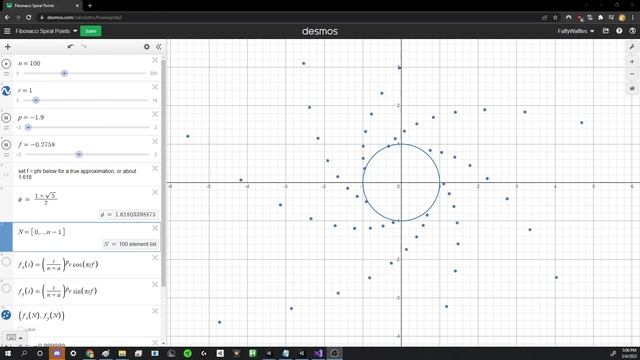Show the f_y(i) expression graph
The width and height of the screenshot is (640, 360).
click(x=6, y=288)
